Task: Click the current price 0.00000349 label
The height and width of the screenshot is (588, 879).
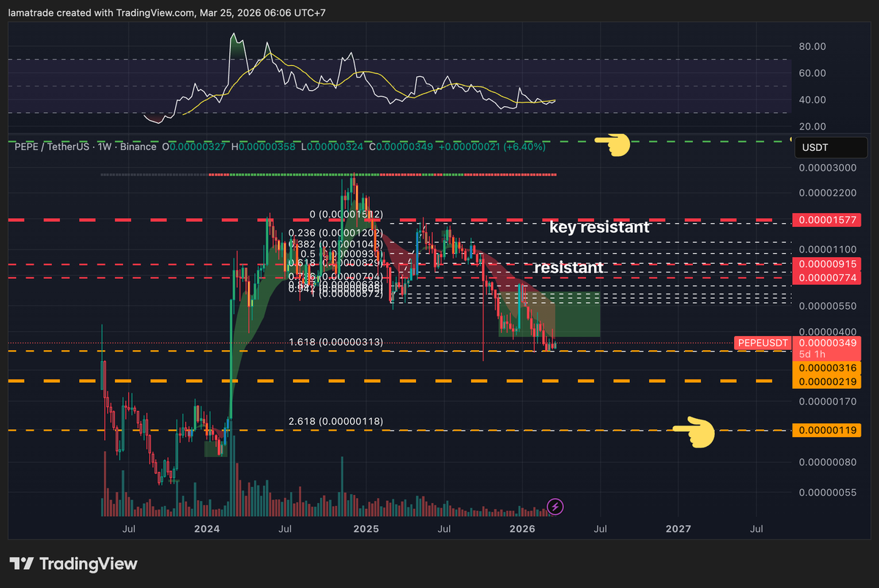Action: point(826,343)
